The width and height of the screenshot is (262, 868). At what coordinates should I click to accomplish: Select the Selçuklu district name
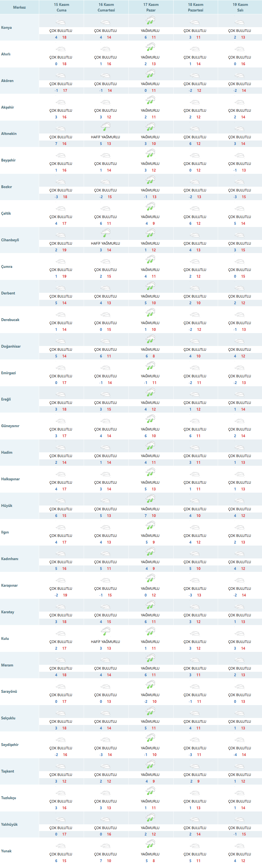pos(8,718)
